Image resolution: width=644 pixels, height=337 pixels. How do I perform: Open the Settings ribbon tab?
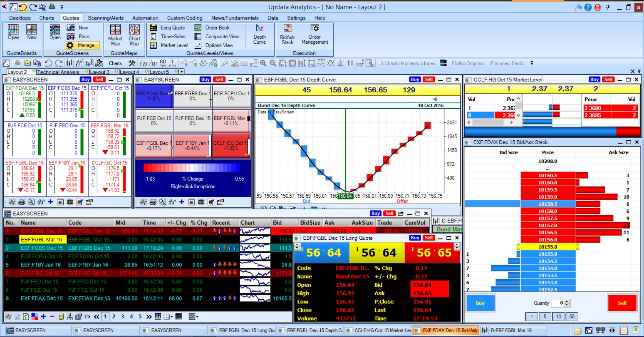[296, 18]
